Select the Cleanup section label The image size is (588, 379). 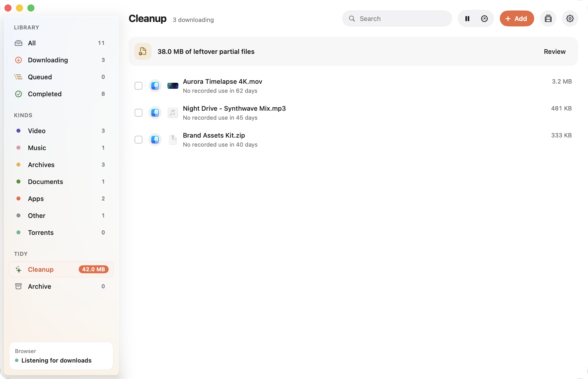pos(41,270)
